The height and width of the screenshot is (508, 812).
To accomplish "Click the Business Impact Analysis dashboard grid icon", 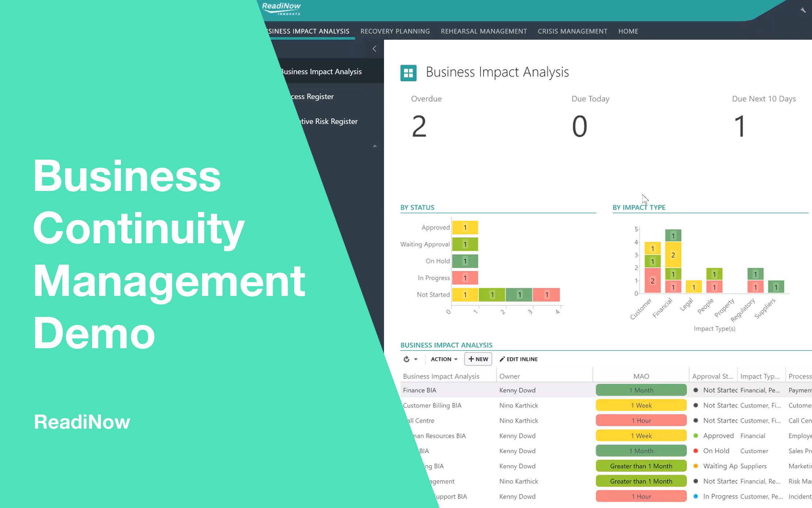I will [408, 73].
